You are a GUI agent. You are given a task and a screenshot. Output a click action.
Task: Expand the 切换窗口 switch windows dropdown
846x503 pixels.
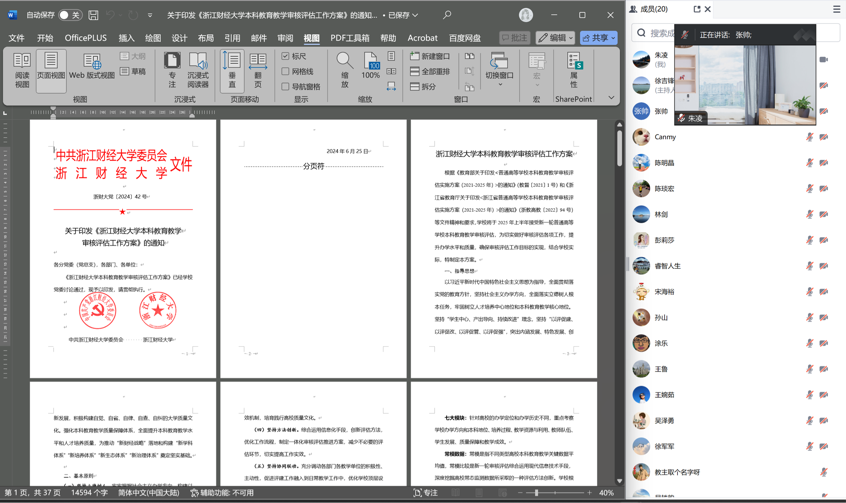[x=499, y=70]
